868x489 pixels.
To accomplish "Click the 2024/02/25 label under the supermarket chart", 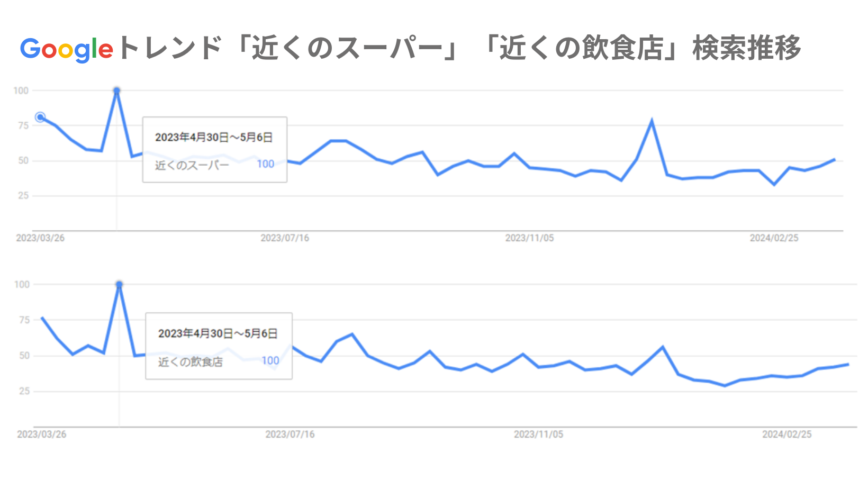I will click(774, 238).
